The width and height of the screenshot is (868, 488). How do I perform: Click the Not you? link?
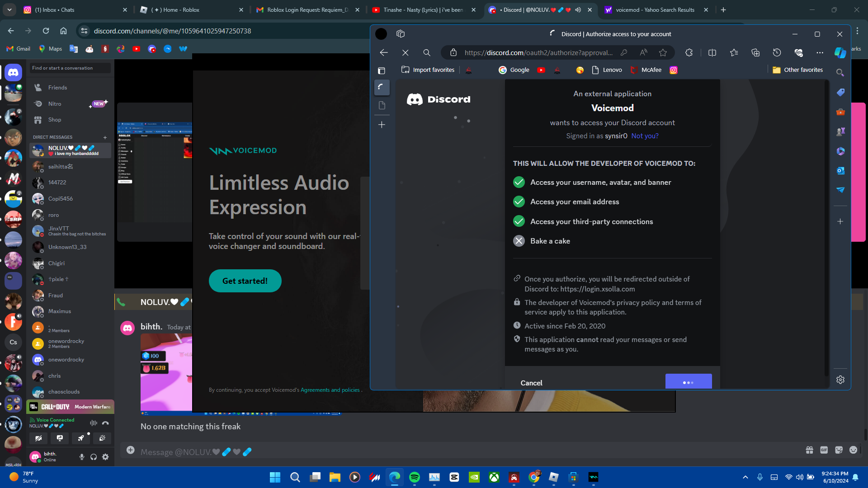[645, 136]
